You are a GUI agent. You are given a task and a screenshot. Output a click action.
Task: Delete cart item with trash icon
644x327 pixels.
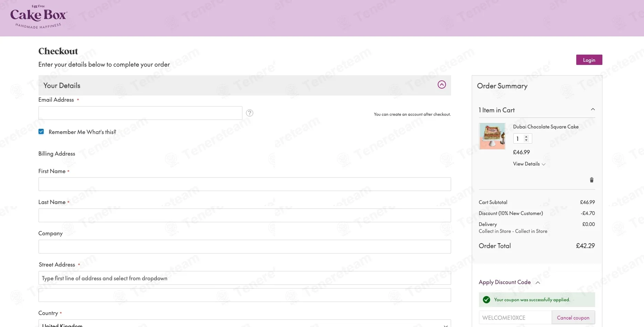click(591, 180)
